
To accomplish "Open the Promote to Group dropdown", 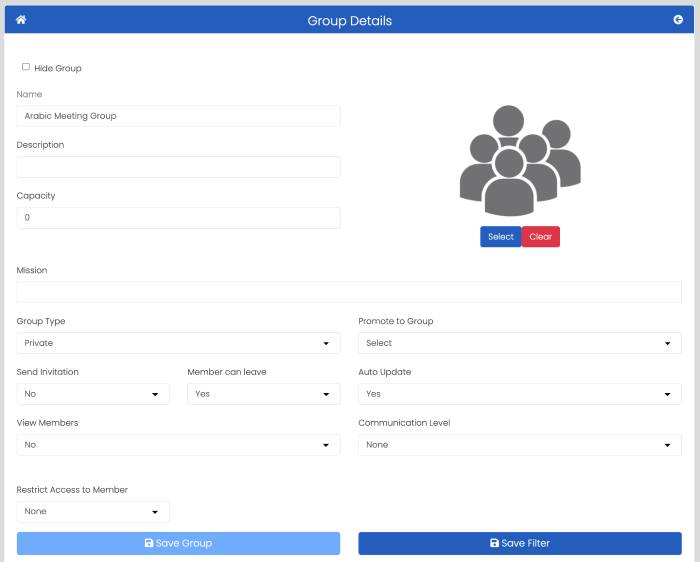I will 520,343.
